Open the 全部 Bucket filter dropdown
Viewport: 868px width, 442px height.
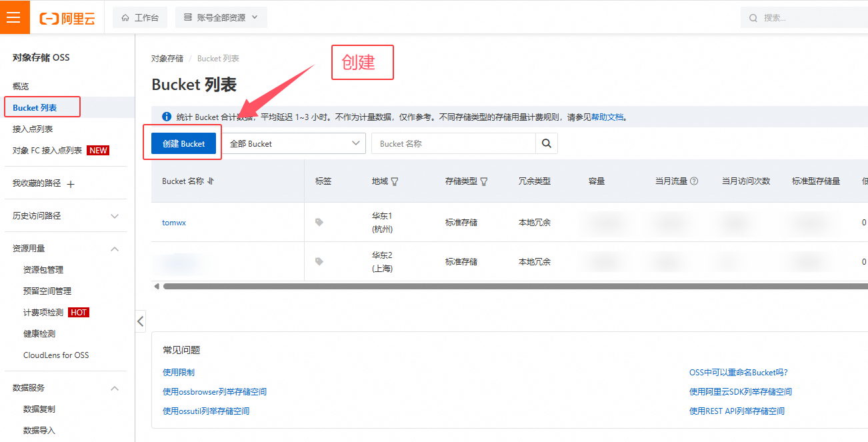[x=294, y=143]
